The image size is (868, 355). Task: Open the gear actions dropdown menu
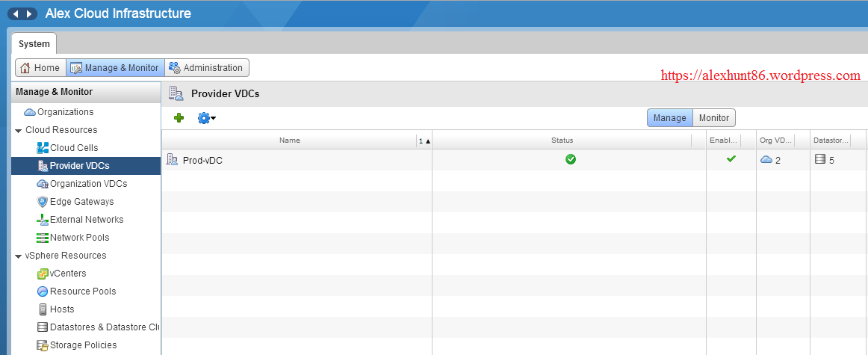[205, 118]
